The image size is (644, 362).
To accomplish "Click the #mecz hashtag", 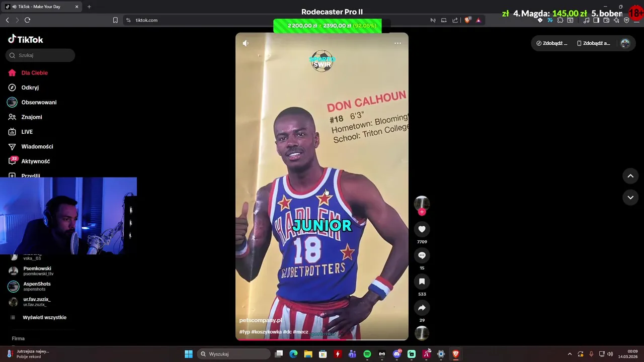I will [301, 332].
